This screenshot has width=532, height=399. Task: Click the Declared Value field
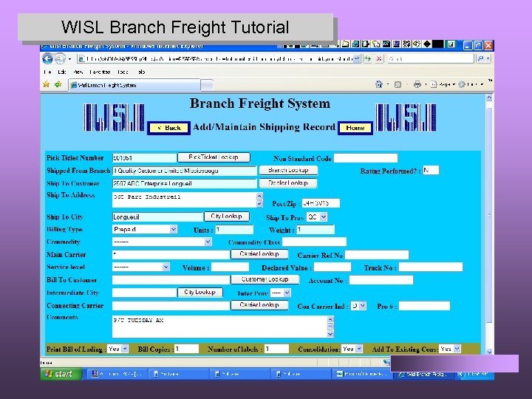click(x=332, y=267)
